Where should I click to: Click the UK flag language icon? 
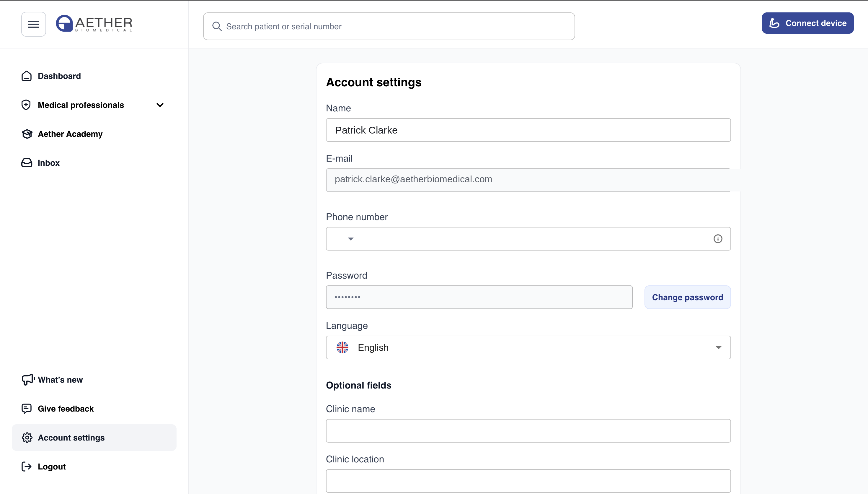coord(342,347)
